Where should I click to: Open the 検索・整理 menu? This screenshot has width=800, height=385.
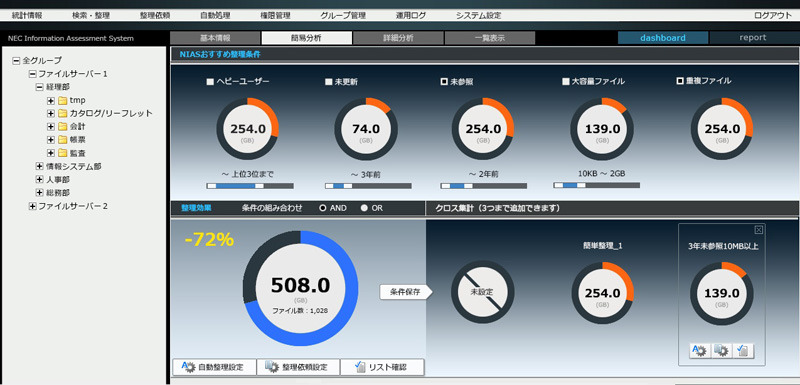(x=91, y=15)
